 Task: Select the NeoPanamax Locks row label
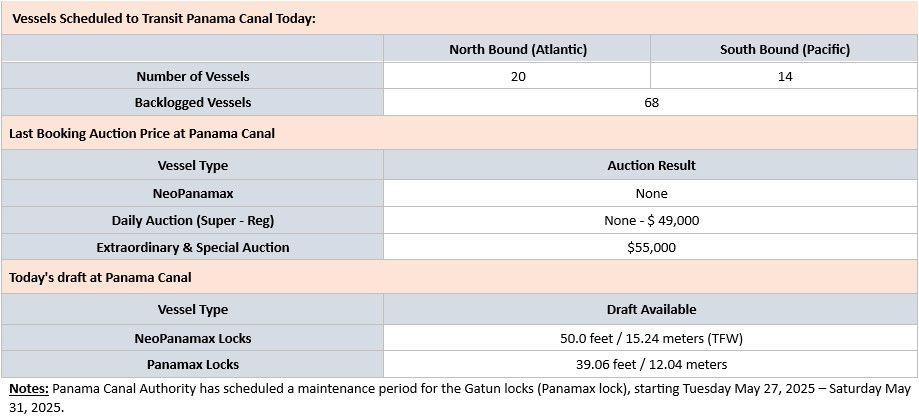pos(192,338)
